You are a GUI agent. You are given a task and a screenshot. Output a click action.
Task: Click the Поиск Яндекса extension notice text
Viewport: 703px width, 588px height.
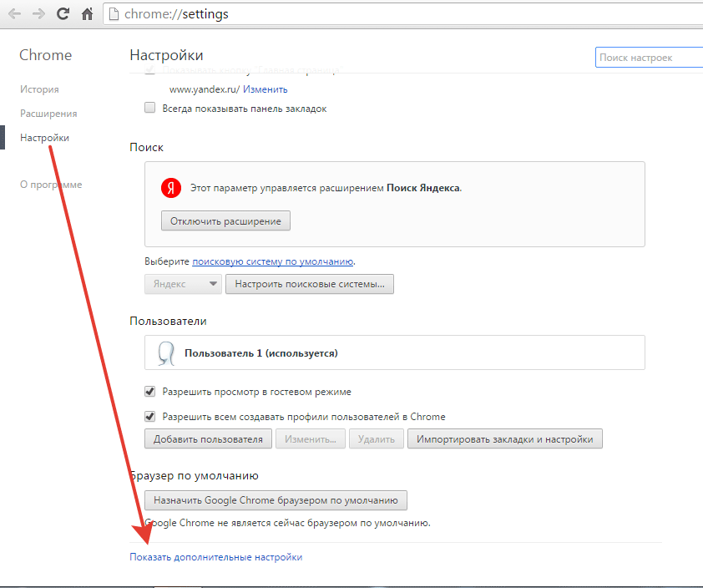(x=326, y=188)
